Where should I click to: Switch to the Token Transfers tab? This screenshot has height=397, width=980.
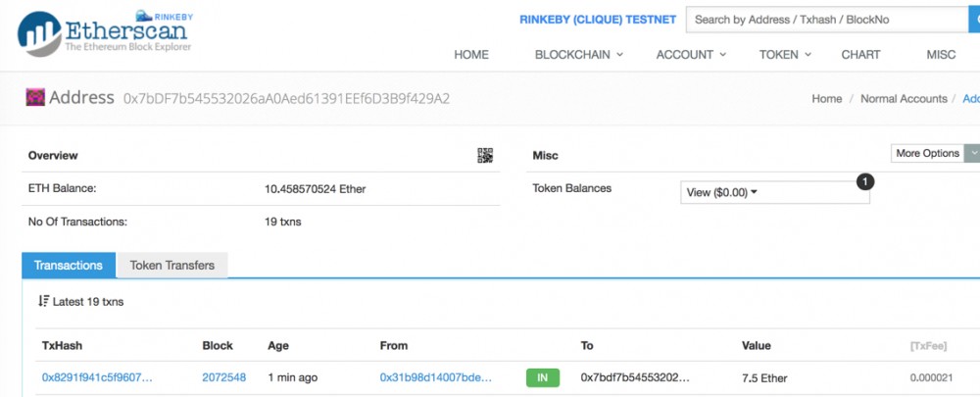[x=171, y=265]
